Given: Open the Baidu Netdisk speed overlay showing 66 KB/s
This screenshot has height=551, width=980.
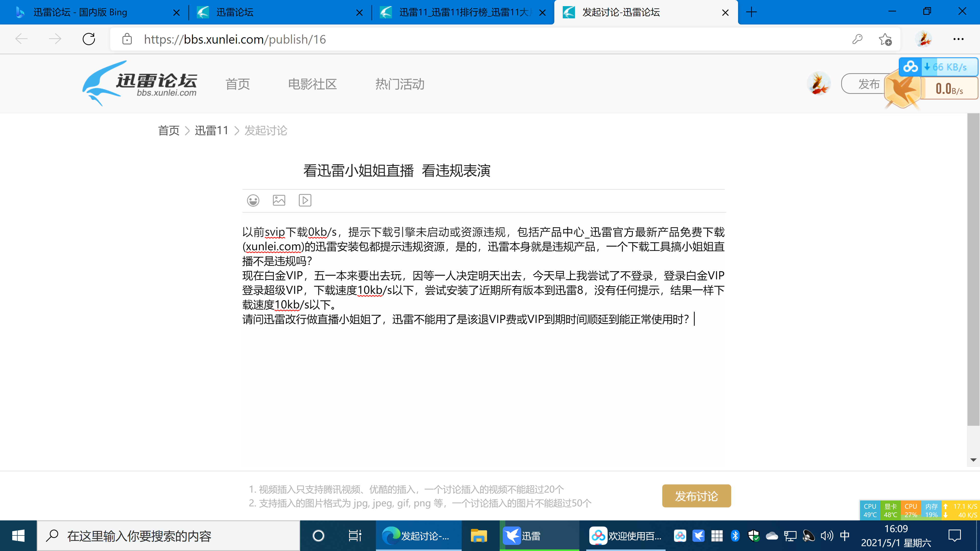Looking at the screenshot, I should (x=938, y=67).
